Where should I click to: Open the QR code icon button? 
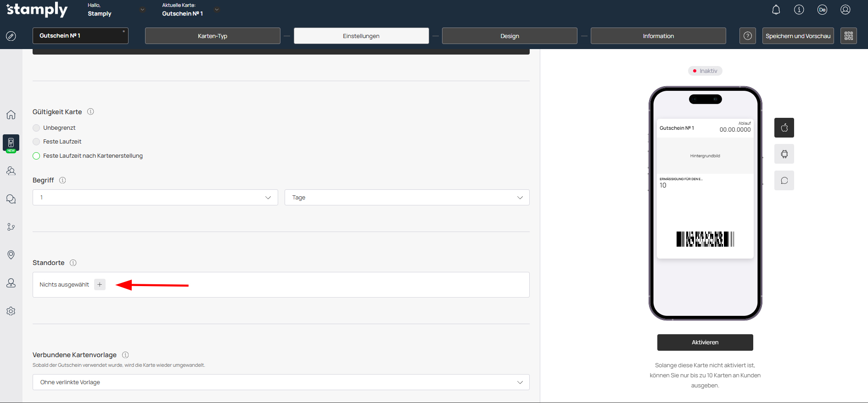point(848,36)
